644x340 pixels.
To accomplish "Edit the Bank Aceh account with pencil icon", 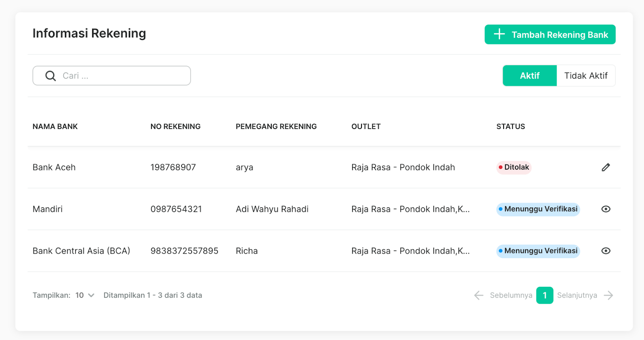I will click(x=606, y=167).
